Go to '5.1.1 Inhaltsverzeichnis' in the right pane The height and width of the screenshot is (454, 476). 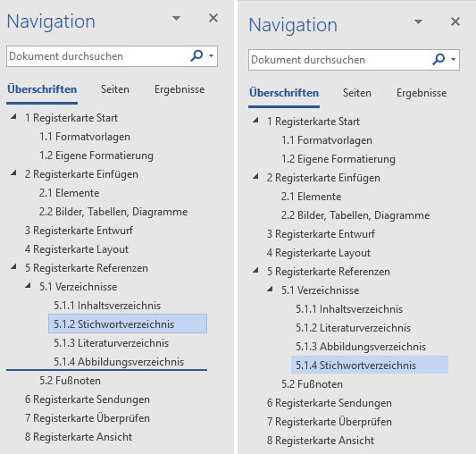[349, 309]
